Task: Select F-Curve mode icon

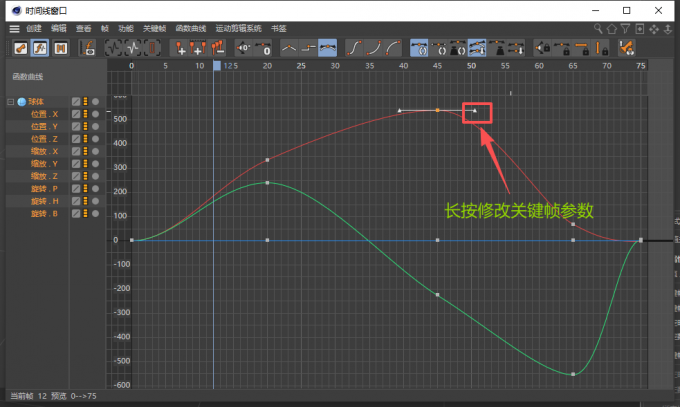Action: pos(40,48)
